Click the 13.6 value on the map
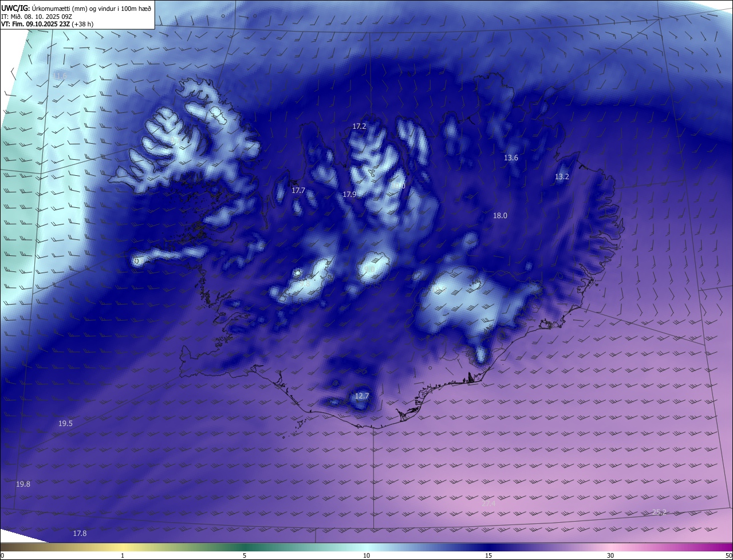 (x=511, y=157)
